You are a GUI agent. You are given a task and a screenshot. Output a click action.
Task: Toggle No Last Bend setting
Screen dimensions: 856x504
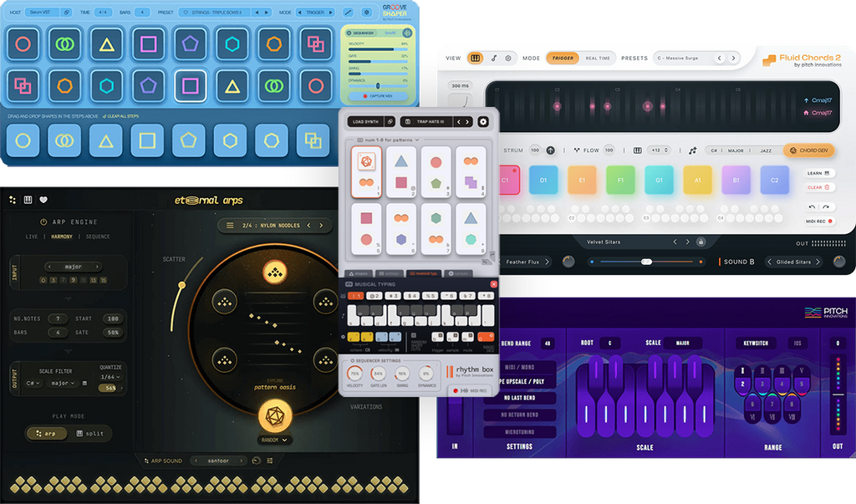coord(520,398)
